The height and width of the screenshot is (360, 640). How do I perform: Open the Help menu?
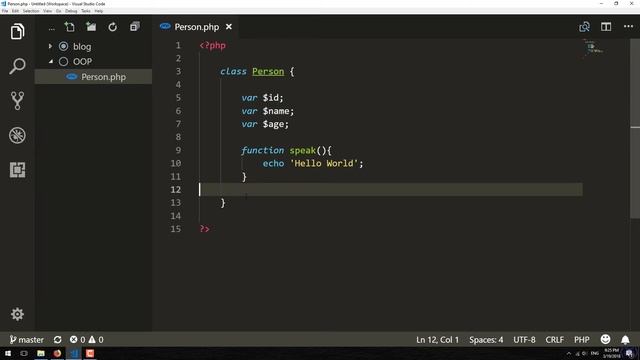(x=99, y=11)
